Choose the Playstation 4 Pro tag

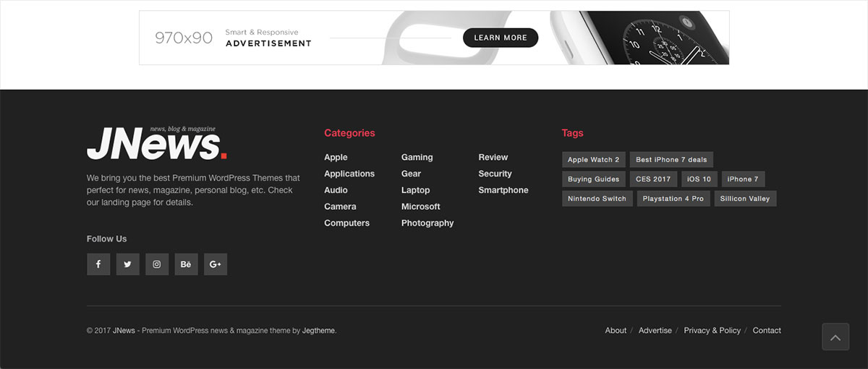pyautogui.click(x=673, y=199)
